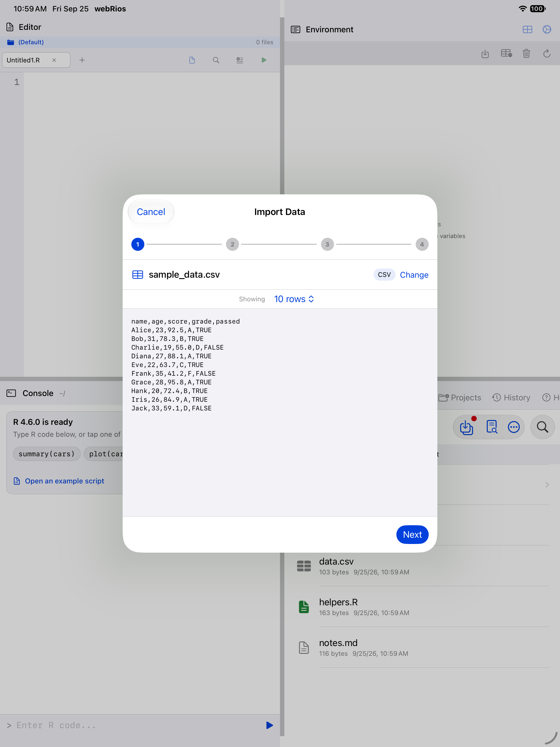Open search in the editor toolbar
Screen dimensions: 560x747
(216, 60)
